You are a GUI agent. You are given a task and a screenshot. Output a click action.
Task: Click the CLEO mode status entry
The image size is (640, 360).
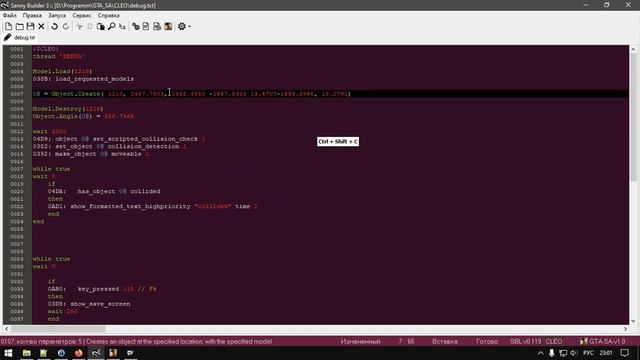pos(554,341)
